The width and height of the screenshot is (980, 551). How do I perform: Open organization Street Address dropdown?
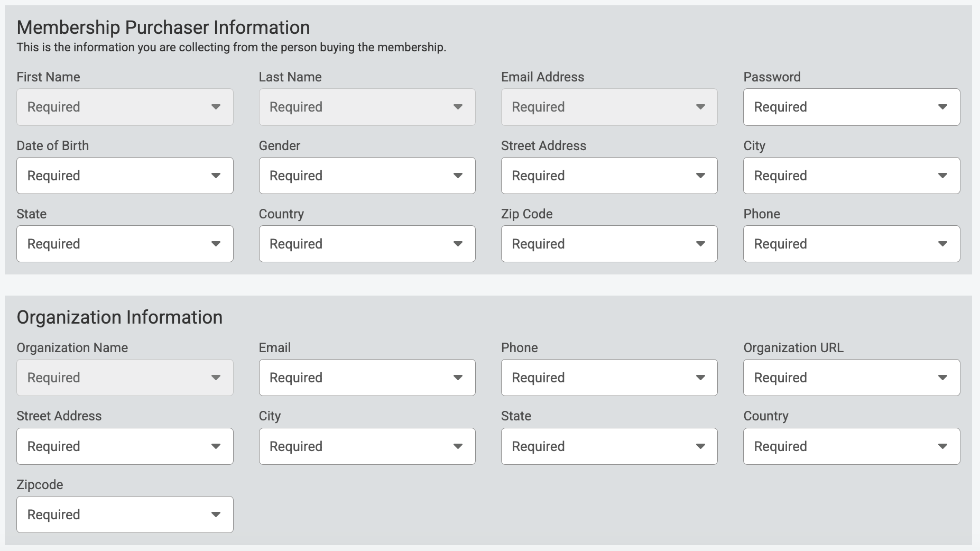pos(125,446)
